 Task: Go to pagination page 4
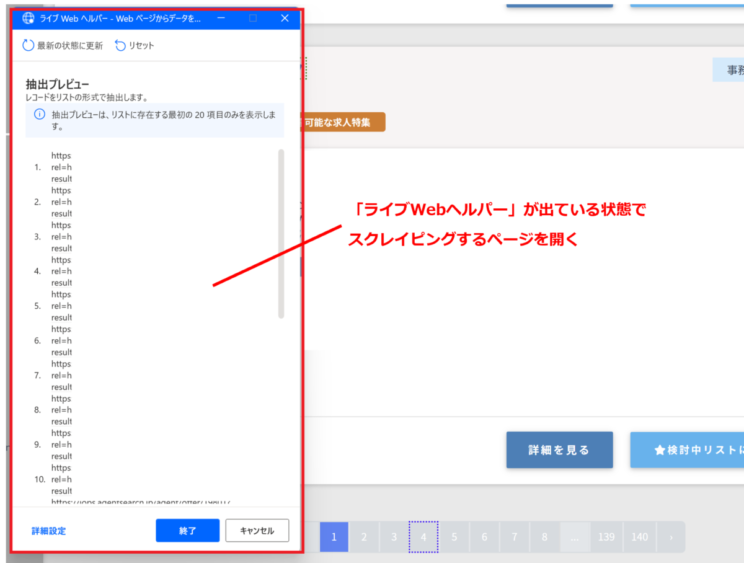[x=424, y=537]
